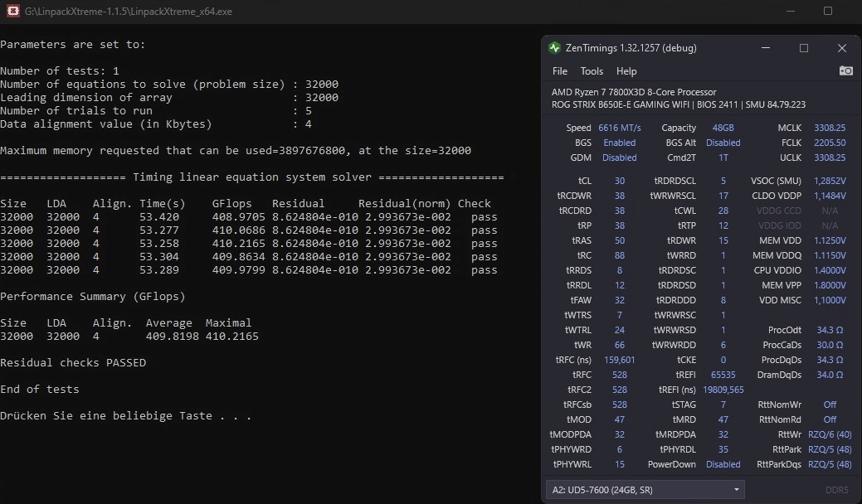Open the Tools menu in ZenTimings
Viewport: 862px width, 504px height.
[592, 71]
